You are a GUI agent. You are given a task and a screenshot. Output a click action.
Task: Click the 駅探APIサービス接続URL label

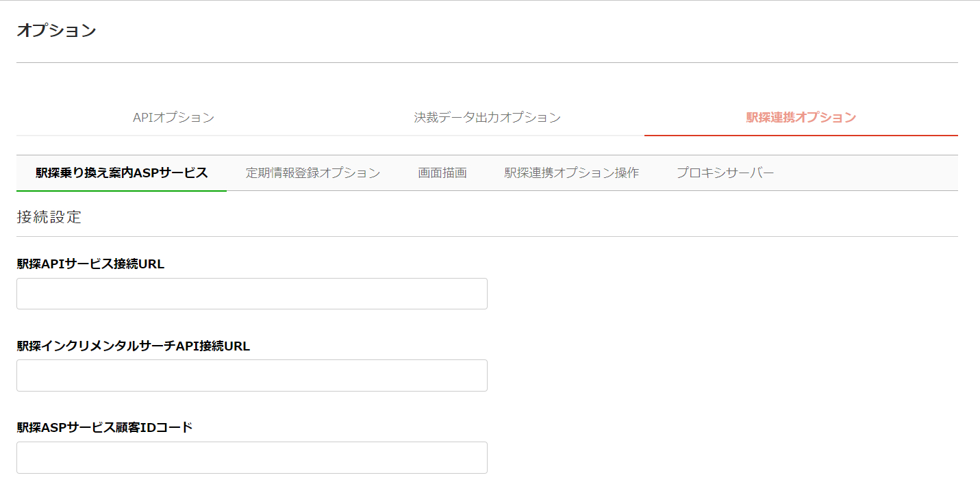91,264
